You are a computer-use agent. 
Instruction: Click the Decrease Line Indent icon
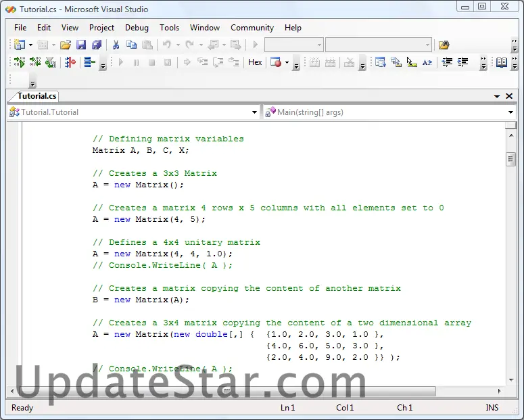(x=447, y=62)
